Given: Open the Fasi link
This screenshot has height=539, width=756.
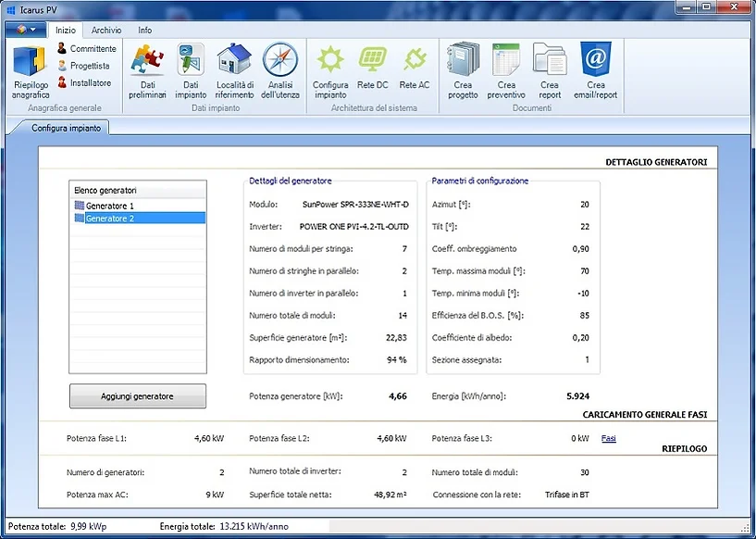Looking at the screenshot, I should tap(608, 437).
